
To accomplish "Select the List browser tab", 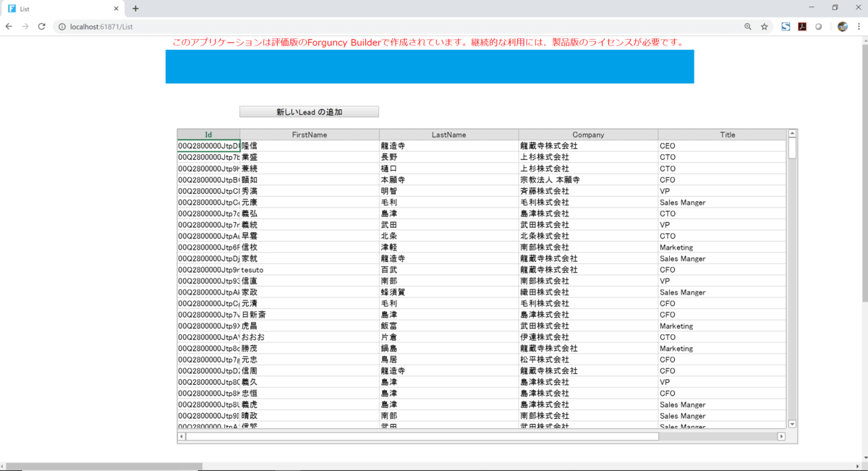I will click(64, 9).
